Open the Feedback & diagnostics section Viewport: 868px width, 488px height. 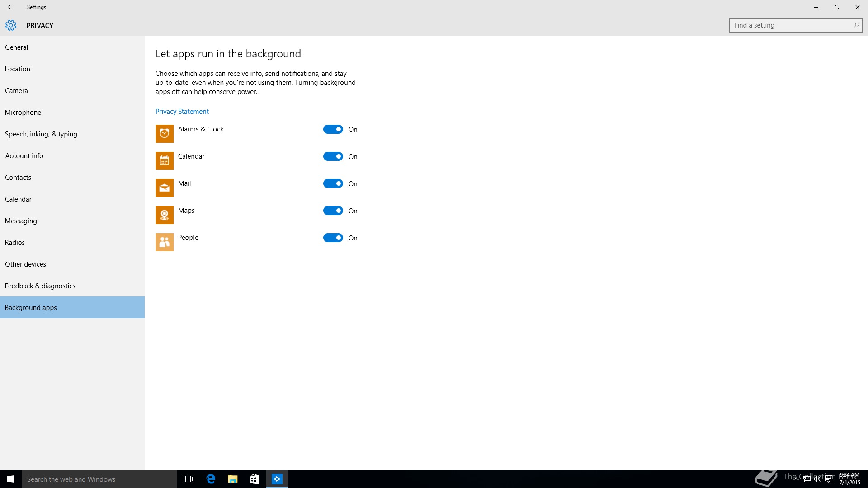tap(40, 286)
